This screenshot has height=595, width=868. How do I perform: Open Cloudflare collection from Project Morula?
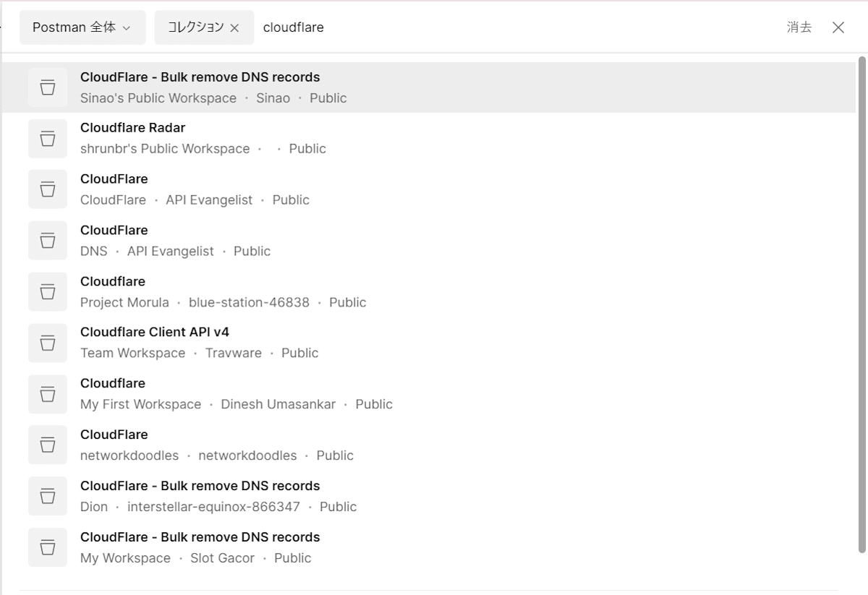point(428,292)
